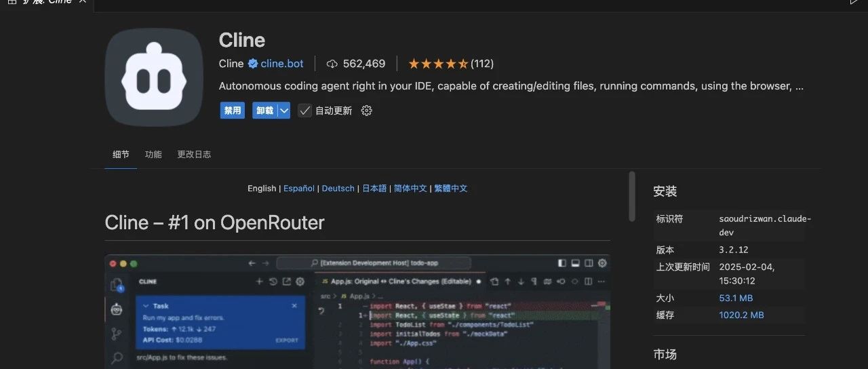Screen dimensions: 868x369
Task: Click Explorer files icon in README screenshot
Action: [x=117, y=286]
